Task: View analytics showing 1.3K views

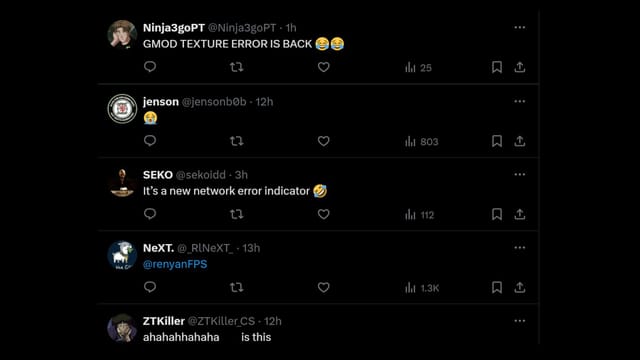Action: pyautogui.click(x=422, y=288)
